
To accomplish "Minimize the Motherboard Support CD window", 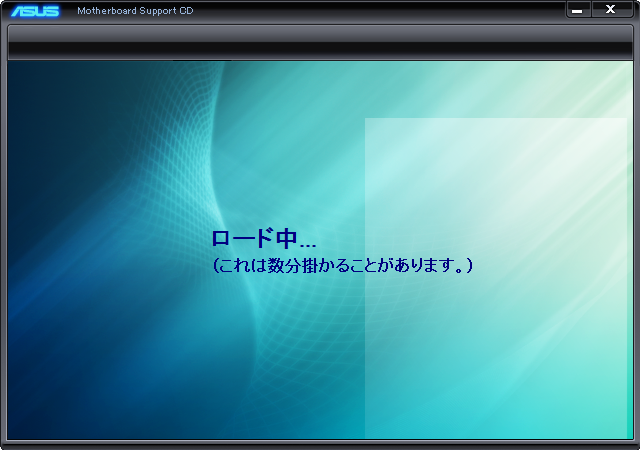I will point(578,10).
